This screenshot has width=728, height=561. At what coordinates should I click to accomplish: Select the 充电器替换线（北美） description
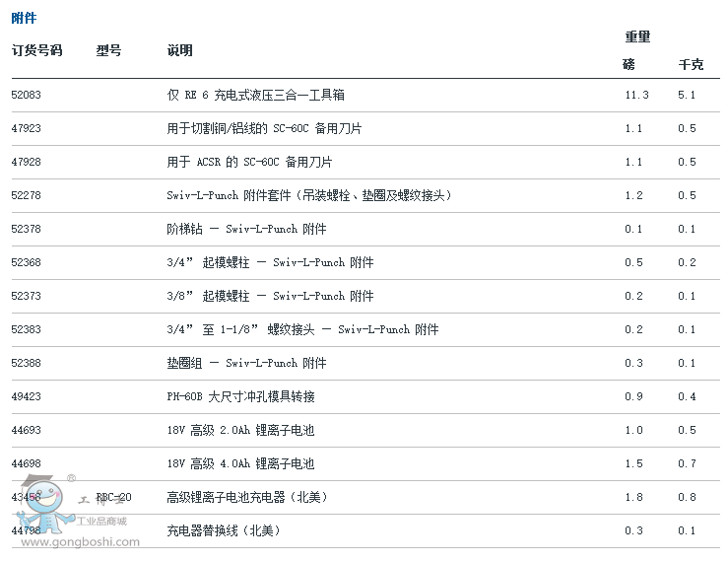(x=224, y=530)
